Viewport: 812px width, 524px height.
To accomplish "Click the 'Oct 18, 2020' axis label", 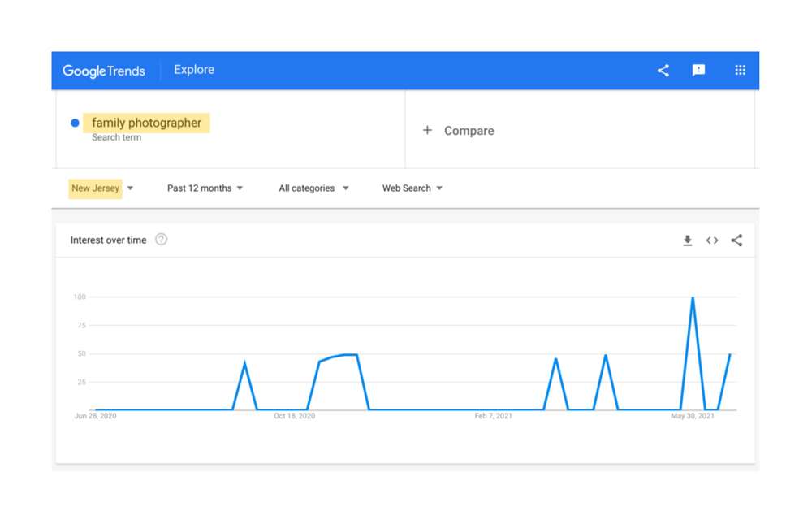I will [x=294, y=416].
